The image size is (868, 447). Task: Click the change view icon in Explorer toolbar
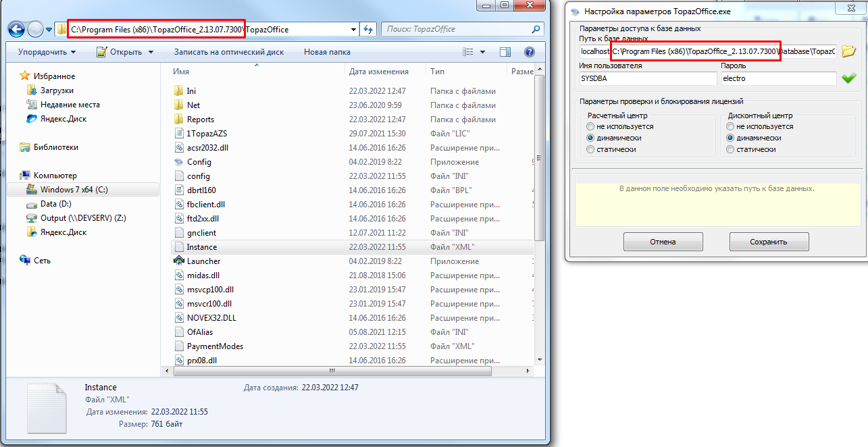(468, 52)
